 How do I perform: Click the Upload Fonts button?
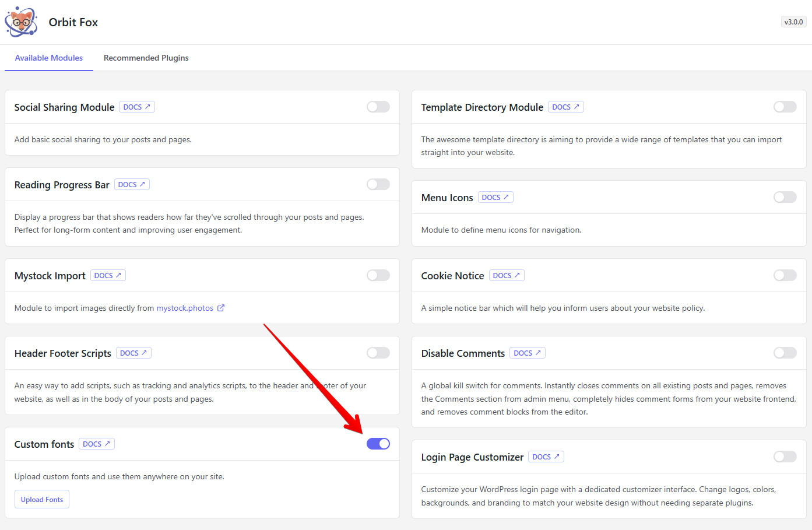(42, 500)
